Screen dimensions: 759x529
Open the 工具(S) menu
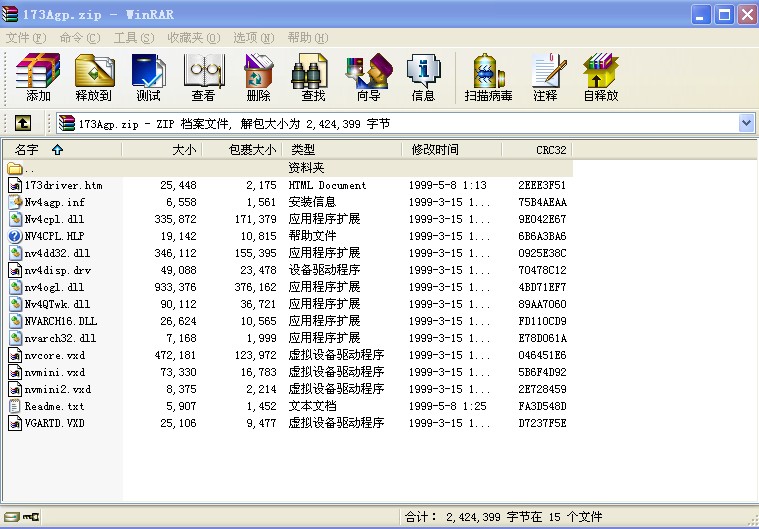tap(134, 38)
